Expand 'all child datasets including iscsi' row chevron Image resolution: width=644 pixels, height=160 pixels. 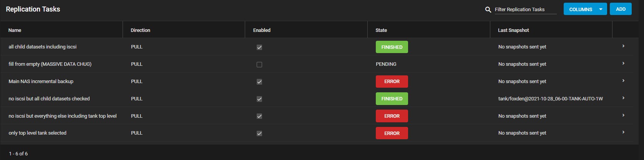623,46
